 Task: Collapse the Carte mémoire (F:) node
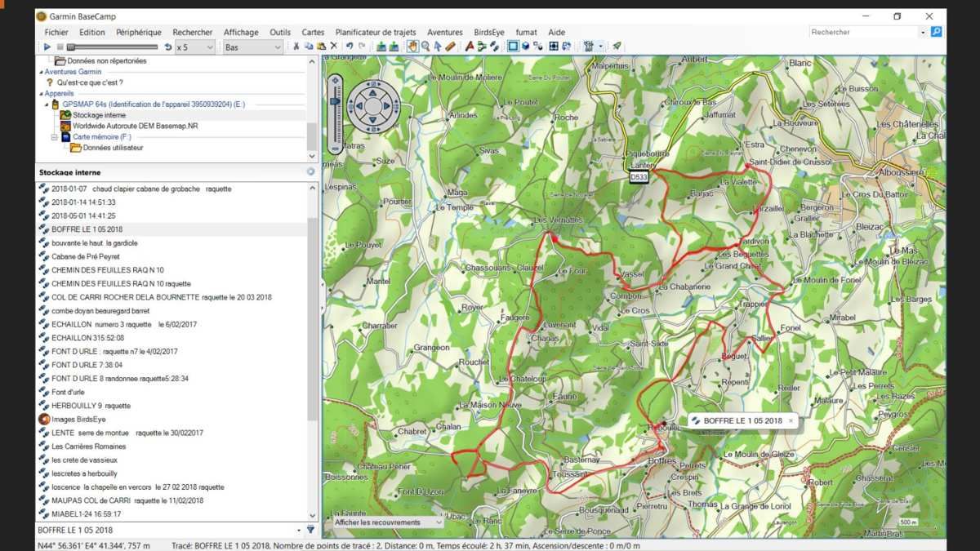(x=54, y=137)
